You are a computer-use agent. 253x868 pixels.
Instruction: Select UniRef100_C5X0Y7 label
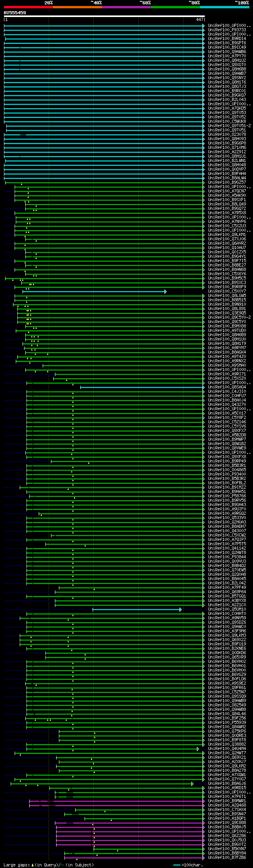coord(227,291)
